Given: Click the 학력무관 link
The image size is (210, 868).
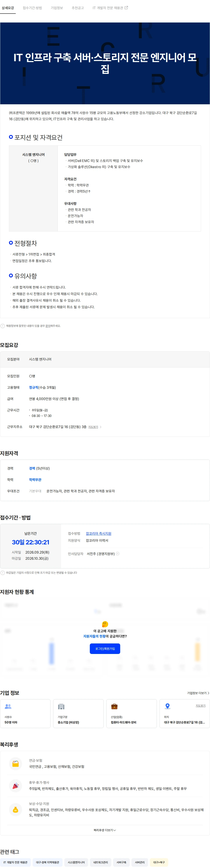Looking at the screenshot, I should pos(35,480).
